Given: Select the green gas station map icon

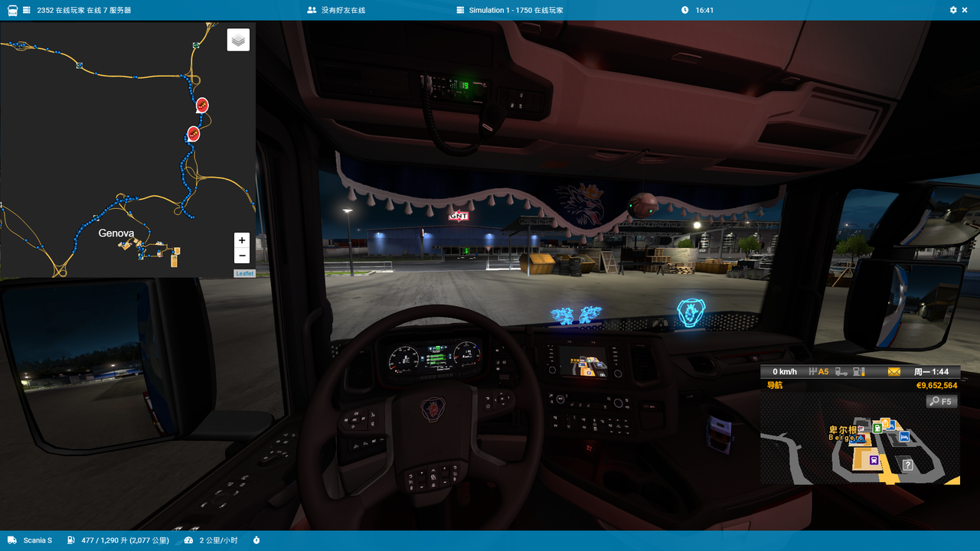Looking at the screenshot, I should click(877, 428).
